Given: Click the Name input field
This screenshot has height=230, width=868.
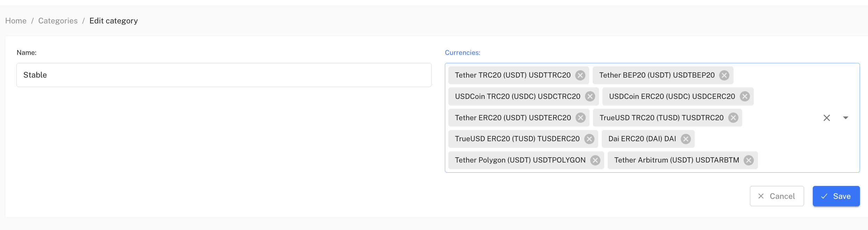Looking at the screenshot, I should pos(224,75).
